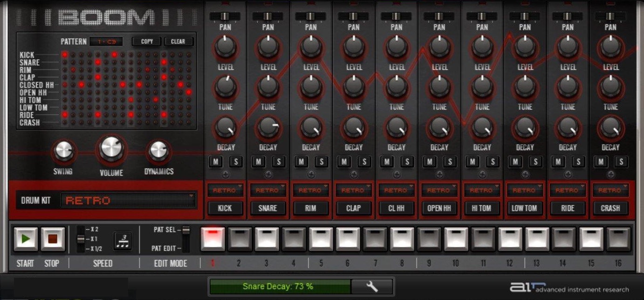Click the CLEAR pattern button
The image size is (644, 300).
(178, 41)
